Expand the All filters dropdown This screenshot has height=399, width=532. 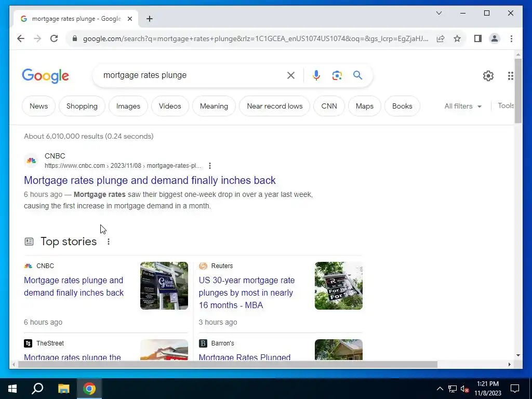click(463, 106)
